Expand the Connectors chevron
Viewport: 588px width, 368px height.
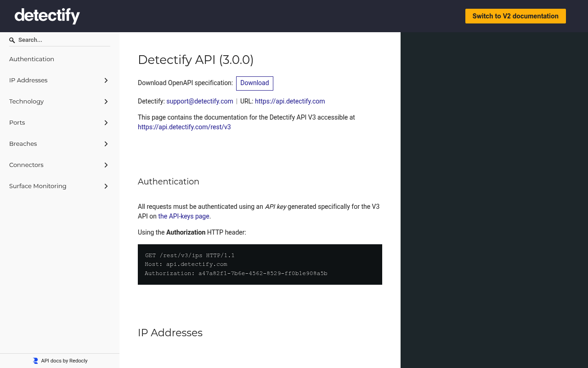[x=106, y=165]
